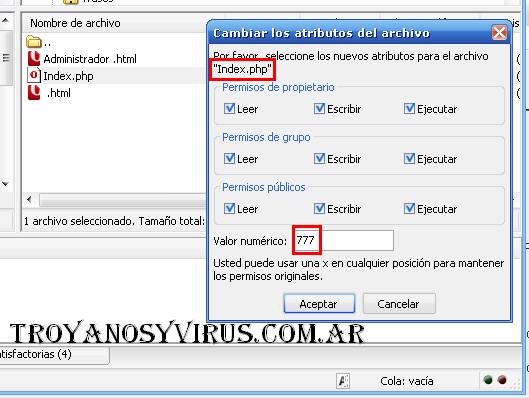Click the Permisos públicos group label

click(264, 187)
